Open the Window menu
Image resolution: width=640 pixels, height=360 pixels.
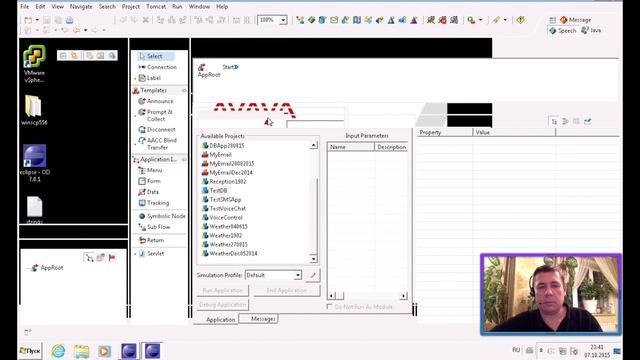coord(199,7)
